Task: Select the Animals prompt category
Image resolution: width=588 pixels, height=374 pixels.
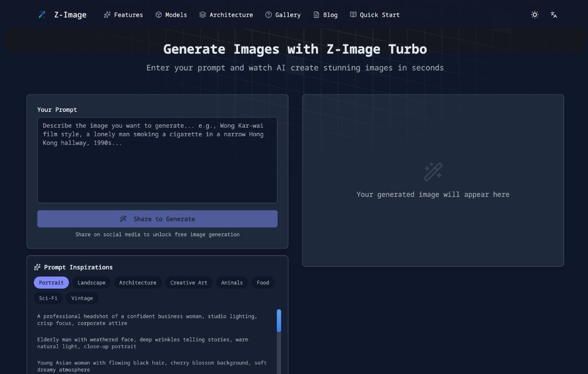Action: coord(232,283)
